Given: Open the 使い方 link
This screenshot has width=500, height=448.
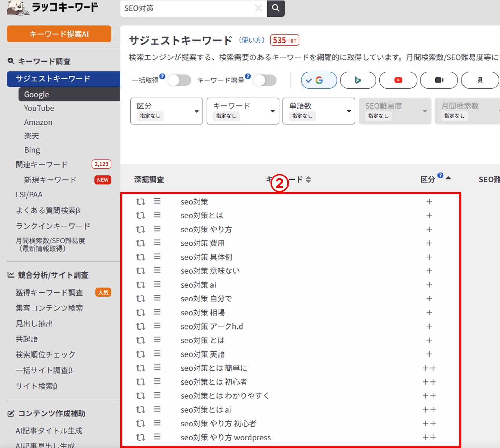Looking at the screenshot, I should [252, 40].
